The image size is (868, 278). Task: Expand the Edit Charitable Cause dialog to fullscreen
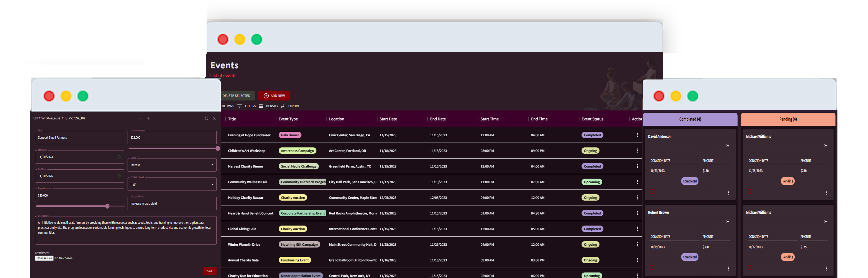207,118
